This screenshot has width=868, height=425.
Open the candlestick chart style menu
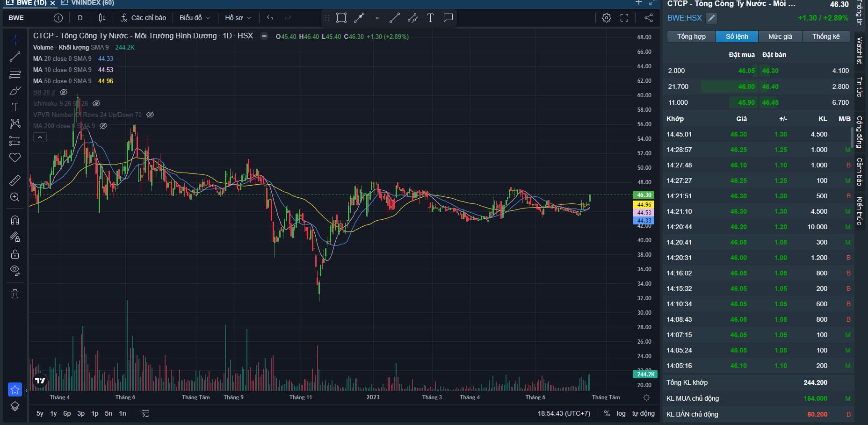(x=102, y=18)
